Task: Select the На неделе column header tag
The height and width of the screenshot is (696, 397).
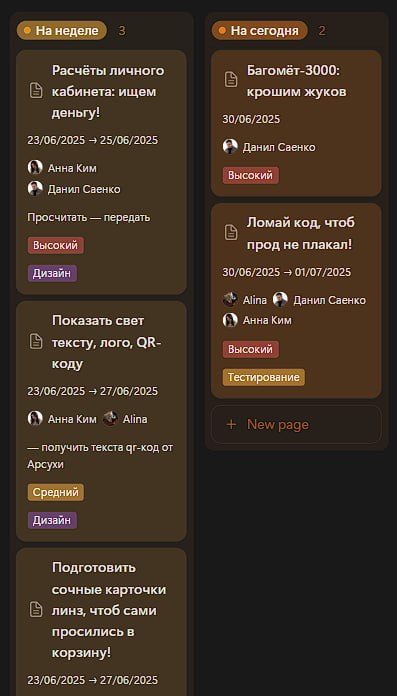Action: click(62, 31)
